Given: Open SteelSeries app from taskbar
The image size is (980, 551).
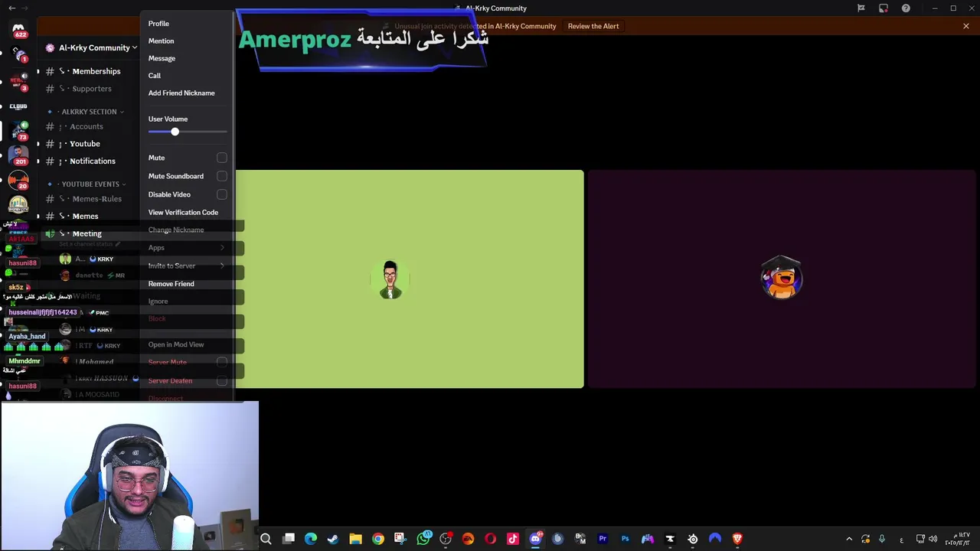Looking at the screenshot, I should (x=692, y=539).
